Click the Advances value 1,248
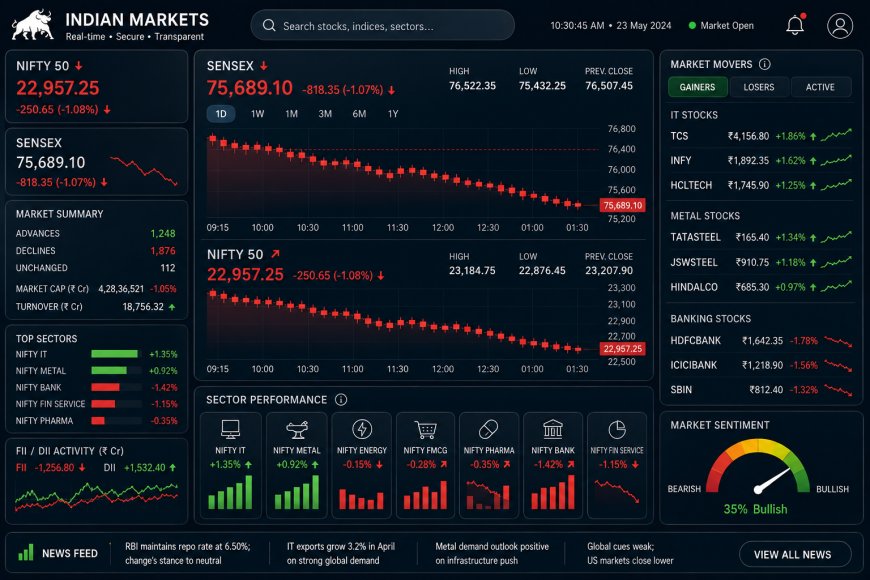Viewport: 870px width, 580px height. coord(163,234)
